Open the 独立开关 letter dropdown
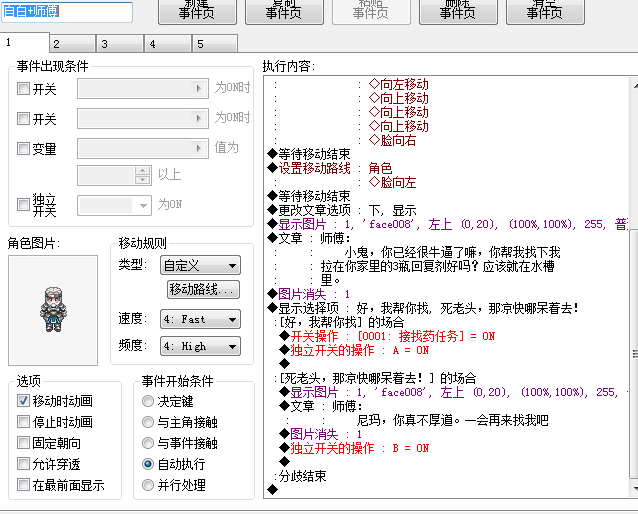The image size is (638, 514). point(114,205)
